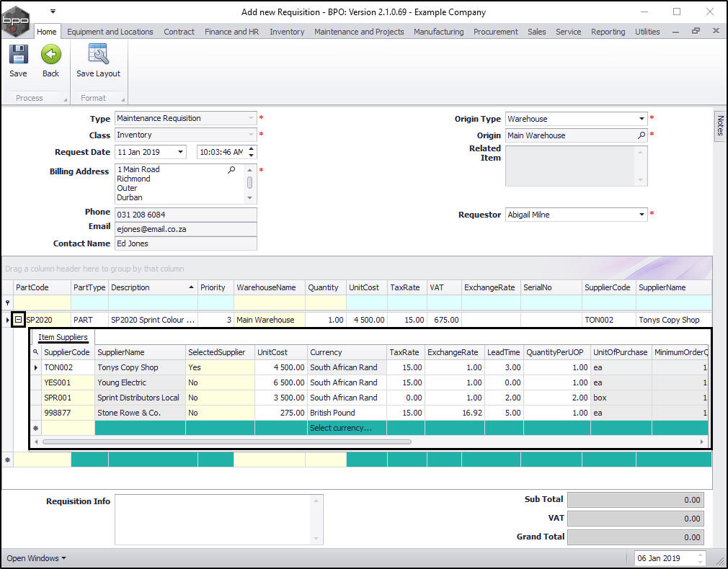
Task: Switch to the Inventory ribbon tab
Action: pos(286,32)
